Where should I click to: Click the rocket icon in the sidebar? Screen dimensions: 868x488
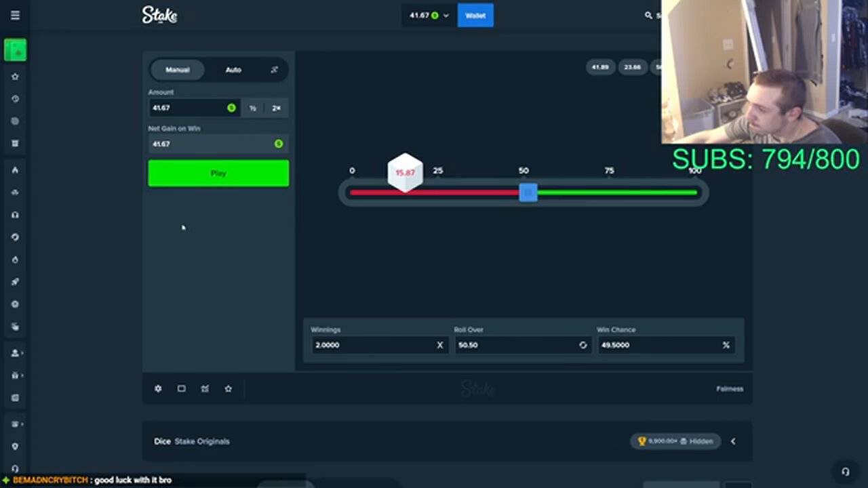15,281
